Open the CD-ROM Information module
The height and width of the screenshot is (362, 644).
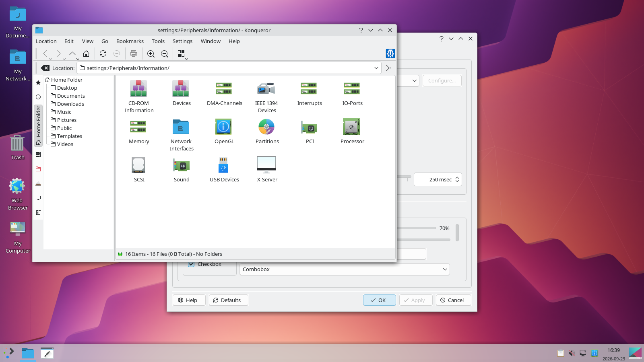[x=138, y=97]
